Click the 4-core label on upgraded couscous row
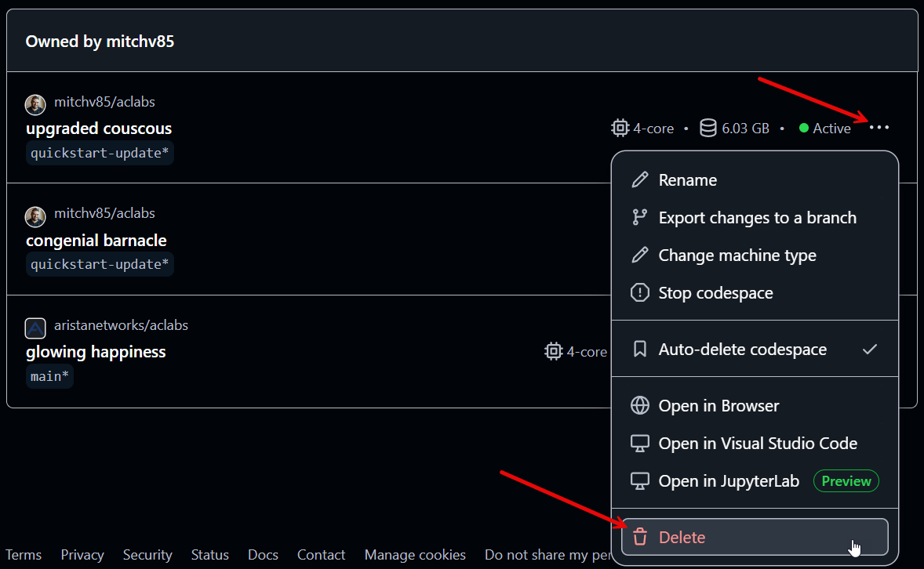924x569 pixels. point(653,129)
